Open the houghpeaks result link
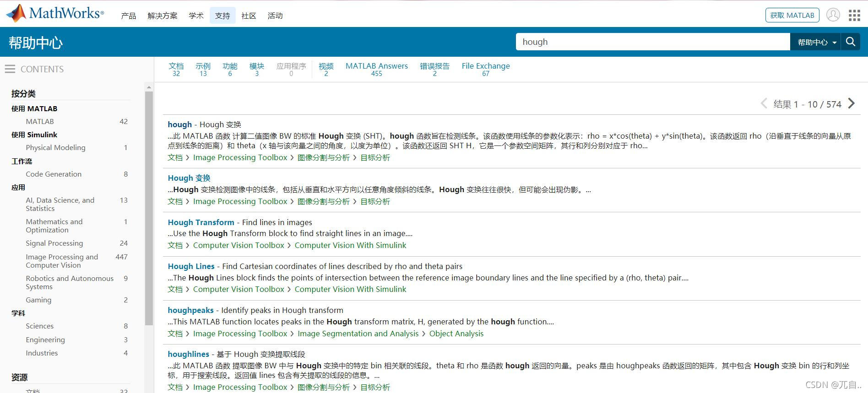The height and width of the screenshot is (393, 868). click(190, 310)
